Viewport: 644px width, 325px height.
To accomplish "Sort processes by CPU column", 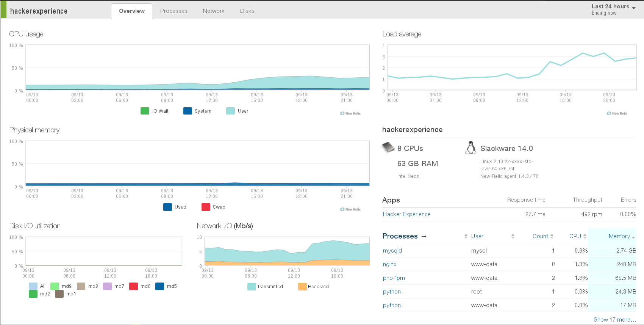I will click(x=575, y=236).
